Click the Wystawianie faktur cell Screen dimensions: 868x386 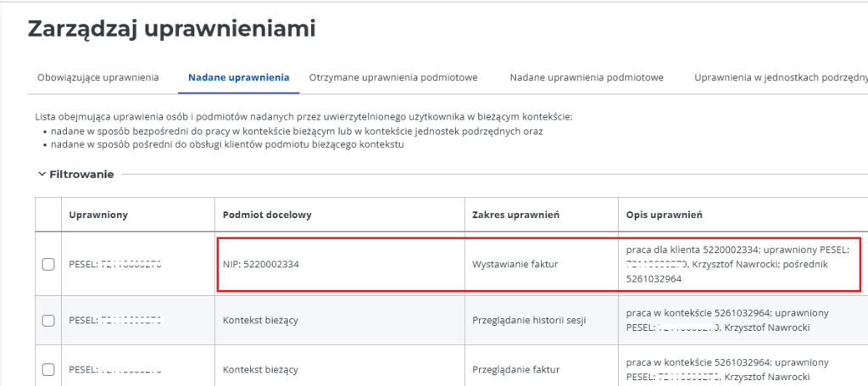(515, 264)
